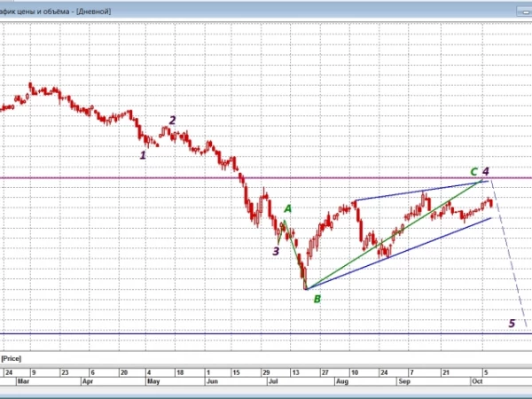Click date tick 15 in June
Viewport: 532px width, 399px height.
(x=236, y=372)
